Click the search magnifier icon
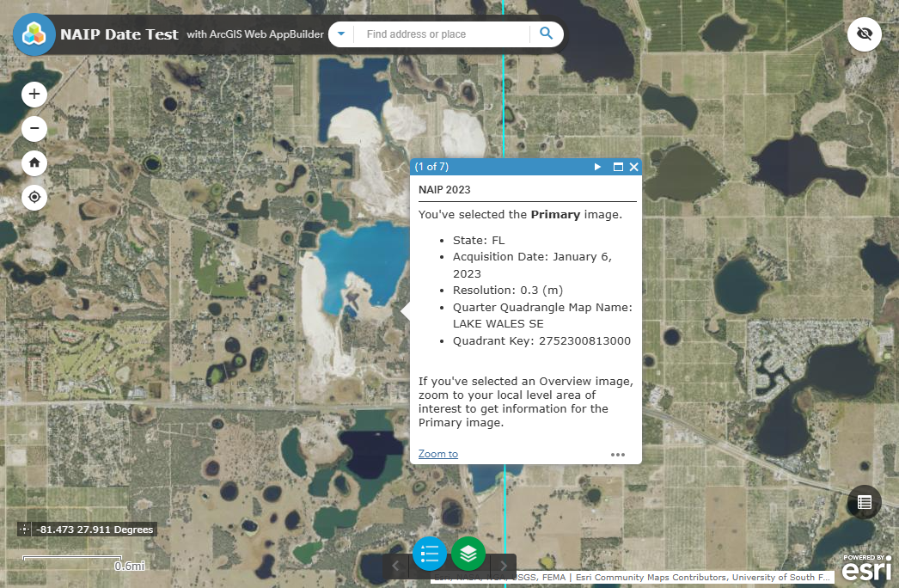Image resolution: width=899 pixels, height=588 pixels. coord(546,34)
